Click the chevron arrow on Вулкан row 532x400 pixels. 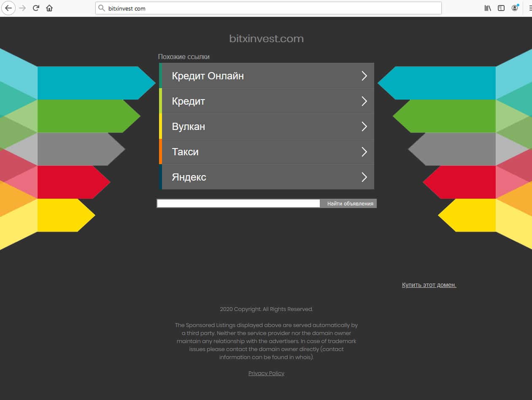click(x=364, y=126)
